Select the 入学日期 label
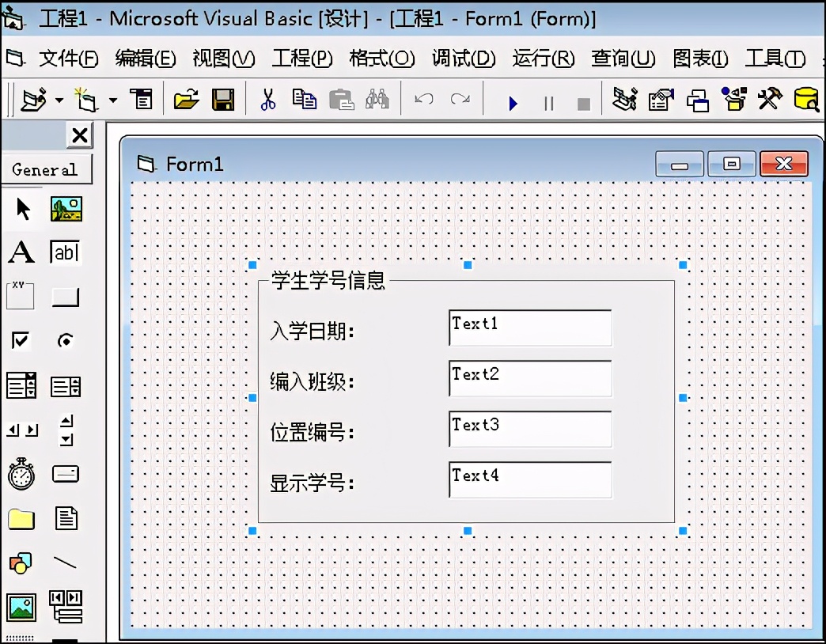The width and height of the screenshot is (826, 644). point(312,331)
